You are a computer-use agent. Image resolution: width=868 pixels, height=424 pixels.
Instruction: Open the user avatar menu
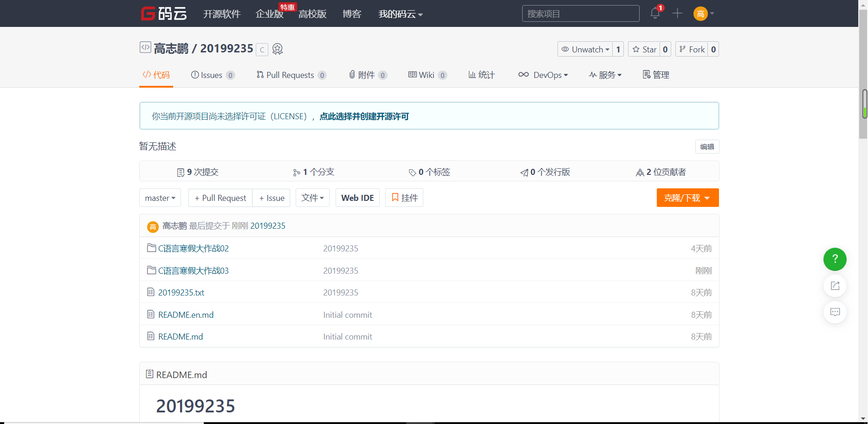tap(703, 13)
